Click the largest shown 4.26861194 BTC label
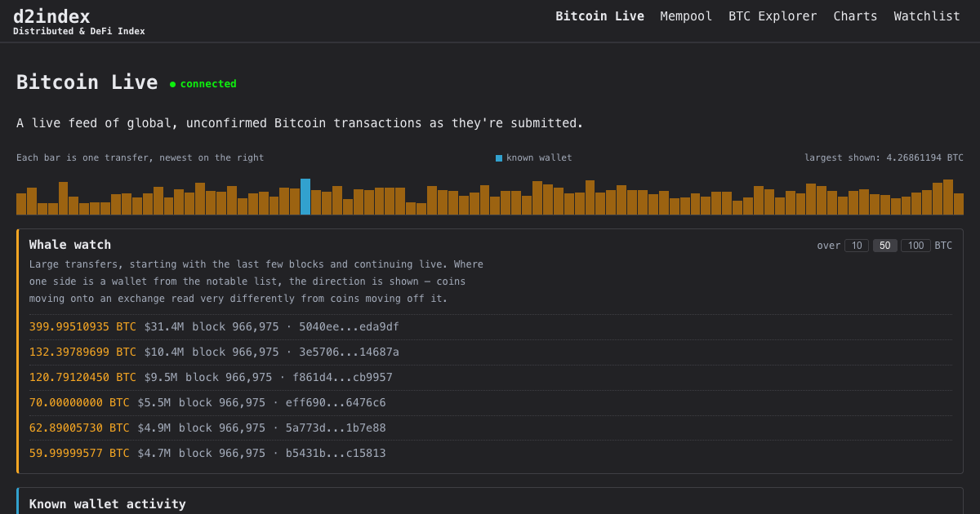Viewport: 980px width, 514px height. point(884,158)
